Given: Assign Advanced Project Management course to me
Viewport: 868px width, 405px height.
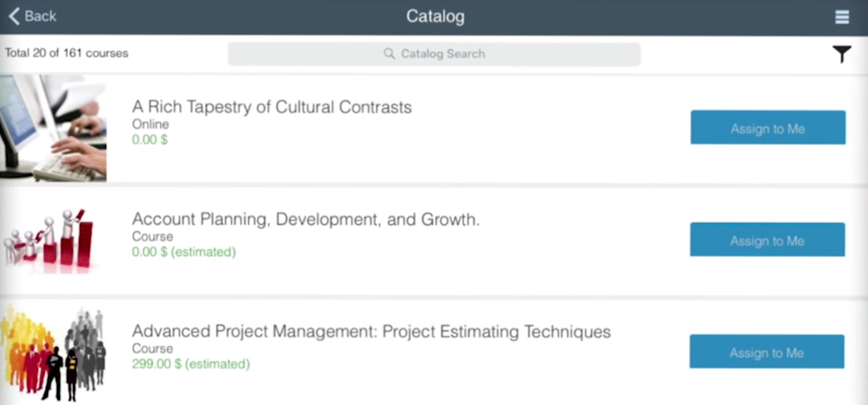Looking at the screenshot, I should (x=766, y=352).
